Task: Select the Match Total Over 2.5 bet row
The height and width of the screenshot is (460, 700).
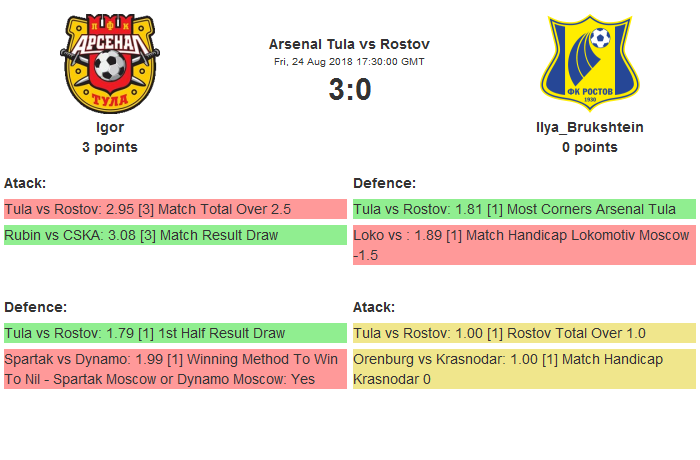Action: (174, 209)
